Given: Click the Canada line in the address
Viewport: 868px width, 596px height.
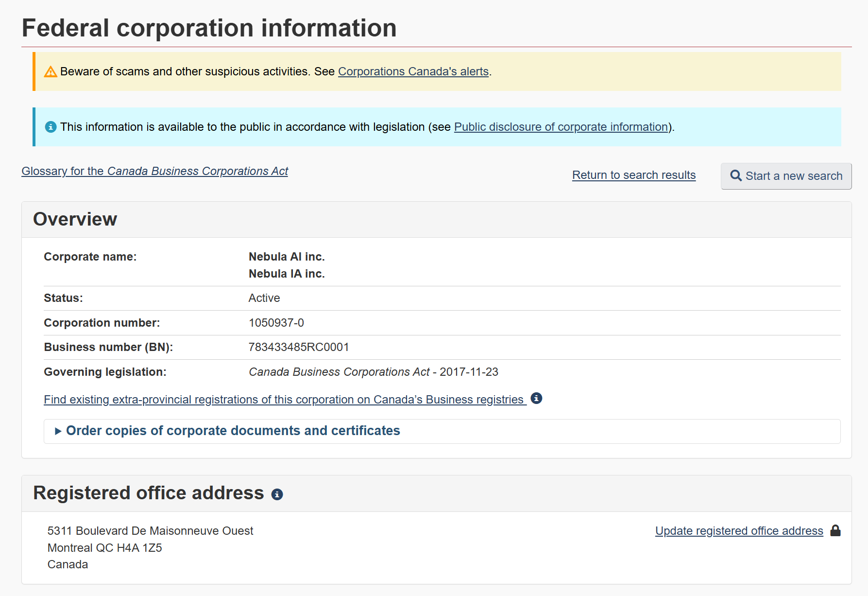Looking at the screenshot, I should [68, 564].
